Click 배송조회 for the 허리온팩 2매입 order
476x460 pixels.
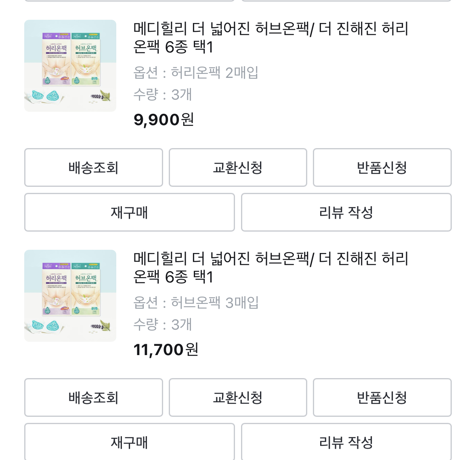click(x=93, y=167)
